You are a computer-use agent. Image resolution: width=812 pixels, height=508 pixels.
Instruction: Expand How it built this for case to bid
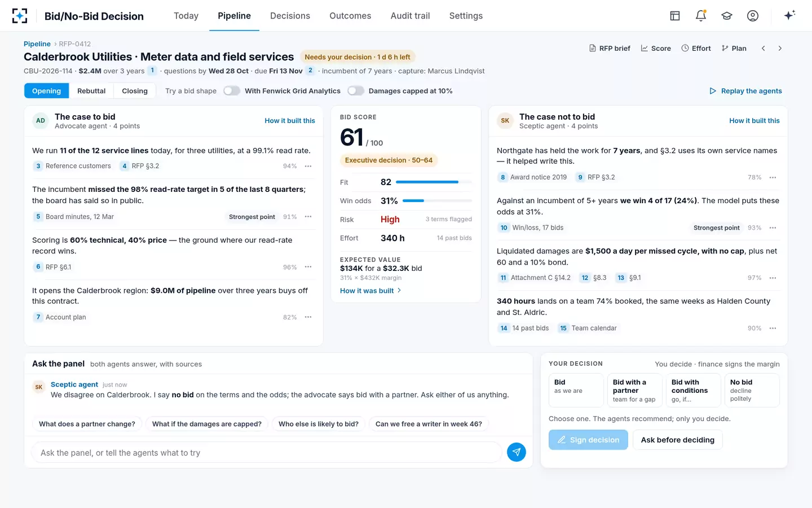(x=290, y=121)
